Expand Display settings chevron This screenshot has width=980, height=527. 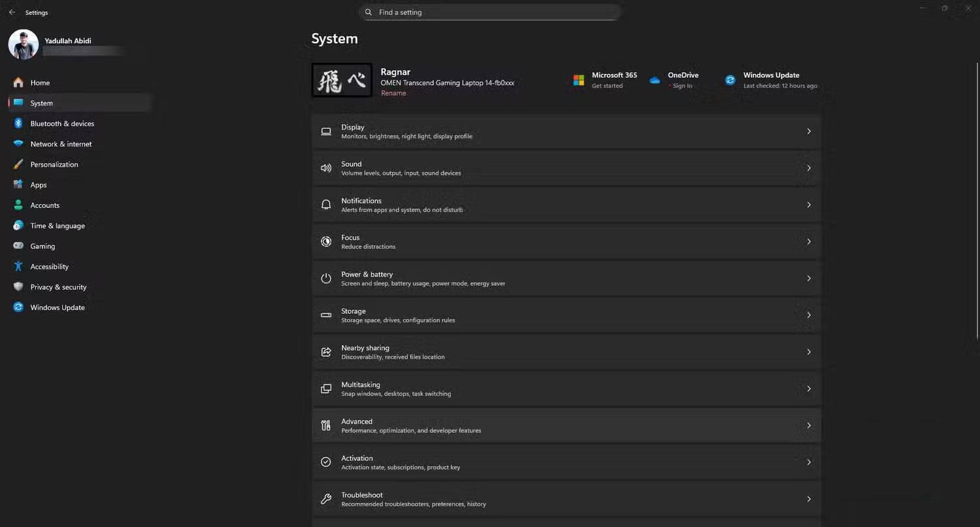point(809,131)
